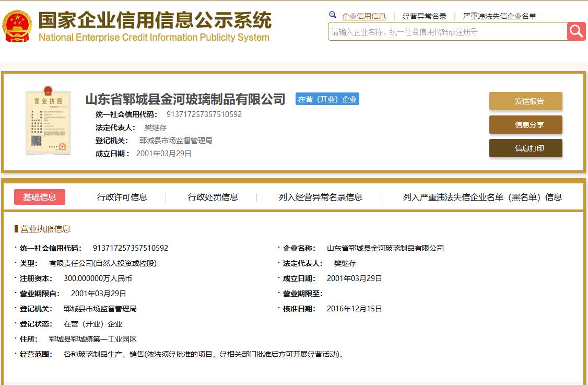Viewport: 588px width, 385px height.
Task: Click the address 郓城县郓城镇第一工业园区
Action: click(92, 339)
